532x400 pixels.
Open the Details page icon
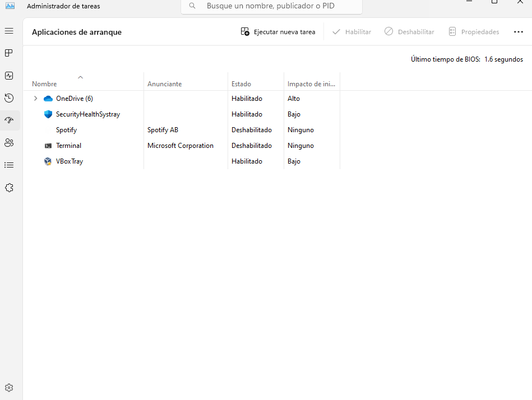(x=9, y=165)
